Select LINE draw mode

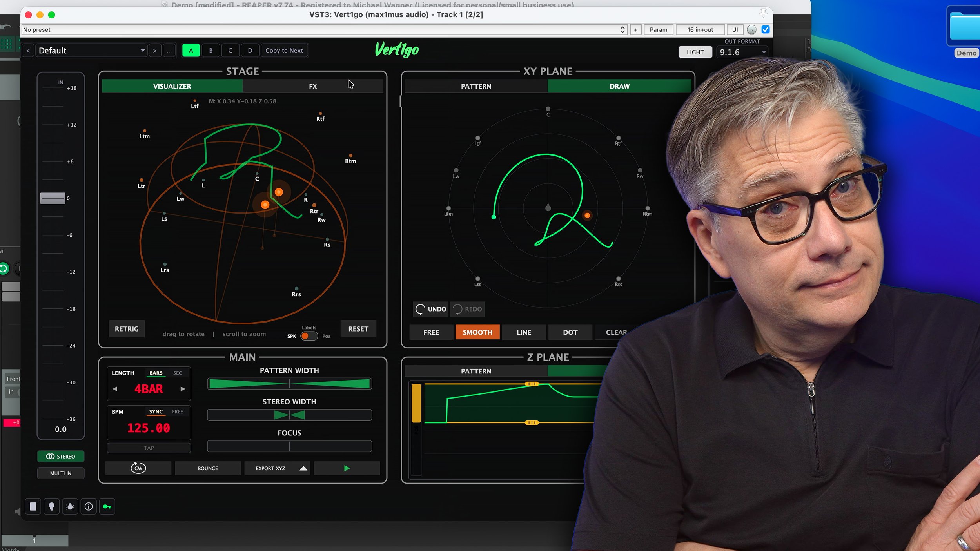[524, 332]
